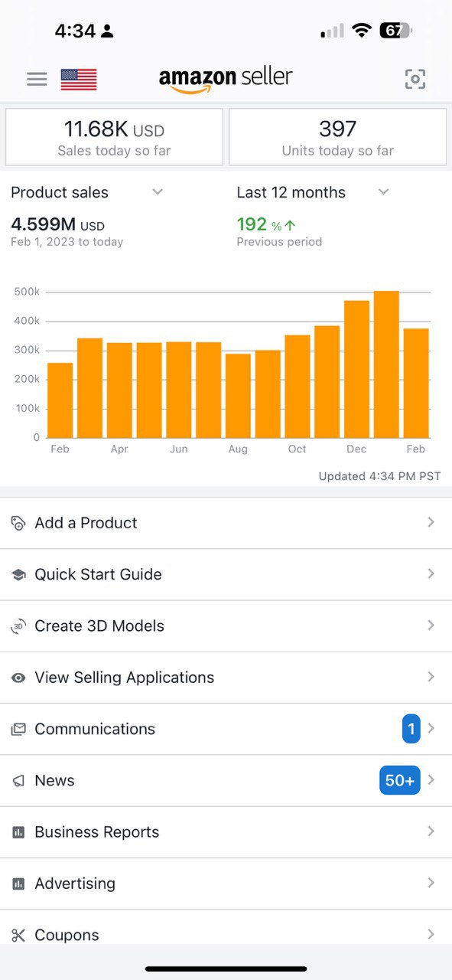
Task: Click the amazon seller logo
Action: [226, 79]
